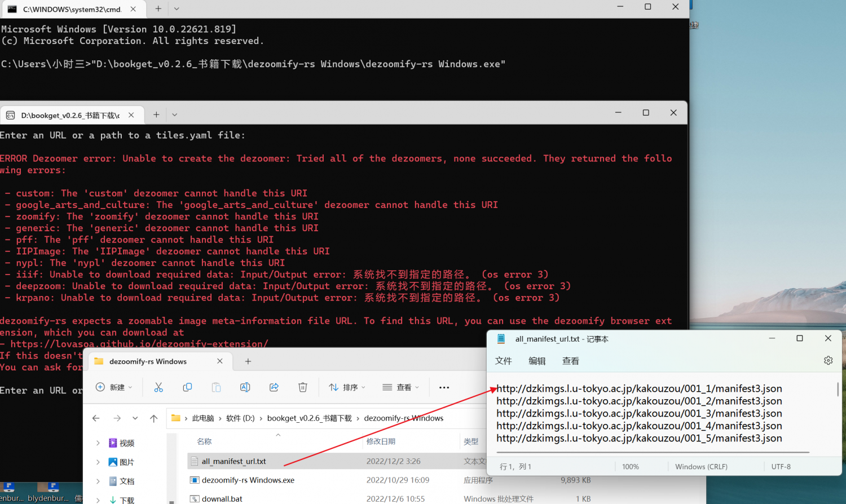Click the Rename icon in Explorer toolbar
This screenshot has width=846, height=504.
245,387
